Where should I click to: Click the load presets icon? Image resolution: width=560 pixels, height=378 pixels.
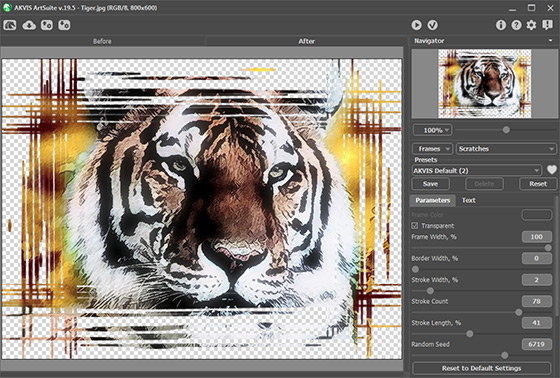coord(47,25)
